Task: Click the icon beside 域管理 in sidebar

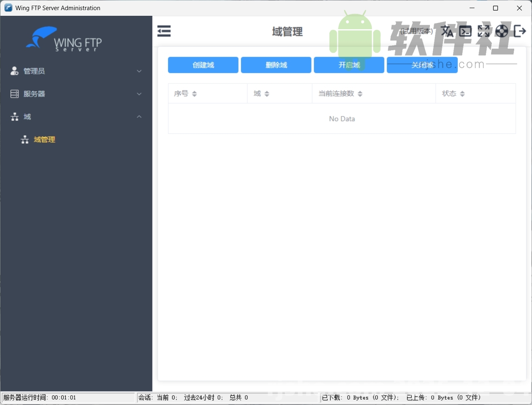Action: [x=25, y=139]
